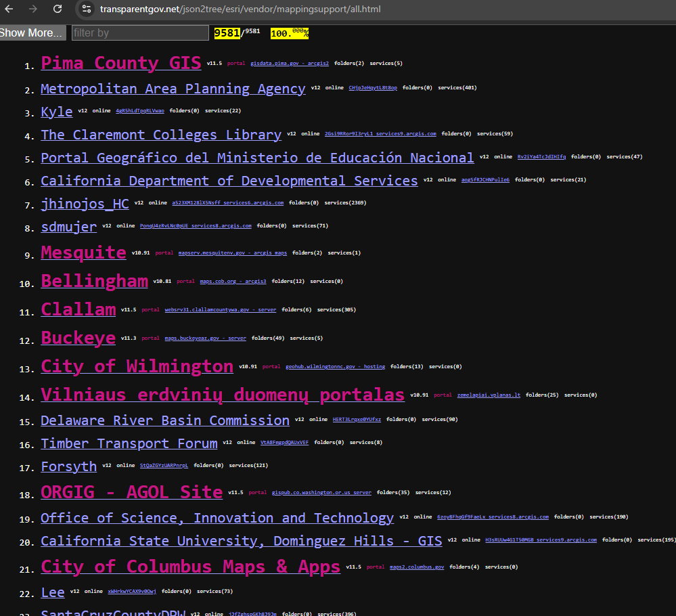This screenshot has width=676, height=616.
Task: Click the Show More... button
Action: pos(32,32)
